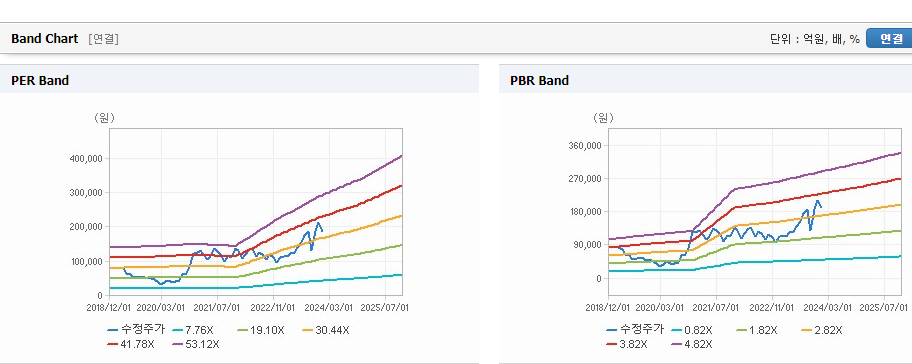Toggle 수정주가 series in PER Band legend
912x364 pixels.
click(136, 330)
